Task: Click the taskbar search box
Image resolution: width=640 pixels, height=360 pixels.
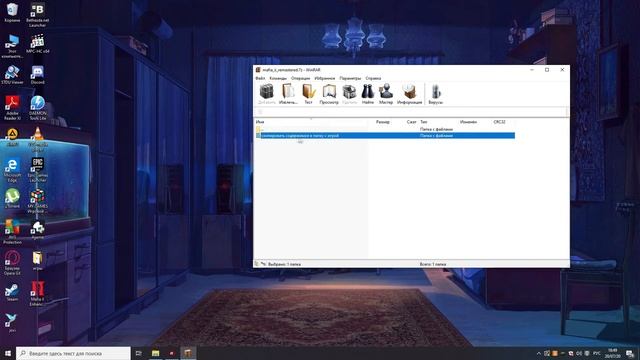Action: coord(73,353)
